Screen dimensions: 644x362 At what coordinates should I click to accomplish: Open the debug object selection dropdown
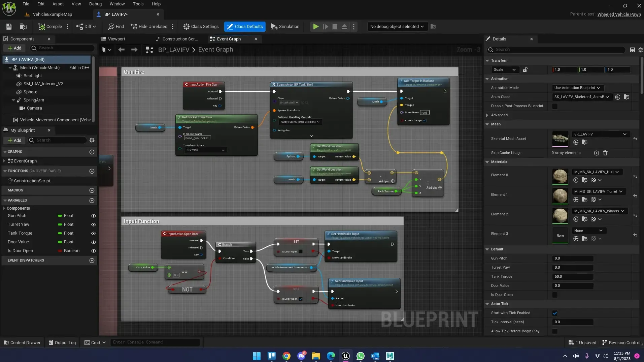coord(397,27)
